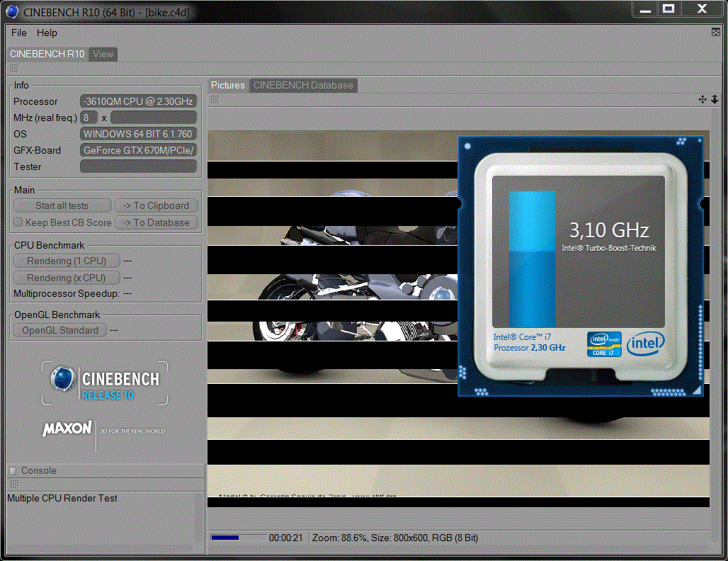This screenshot has width=728, height=561.
Task: Start the OpenGL Standard benchmark
Action: click(60, 330)
